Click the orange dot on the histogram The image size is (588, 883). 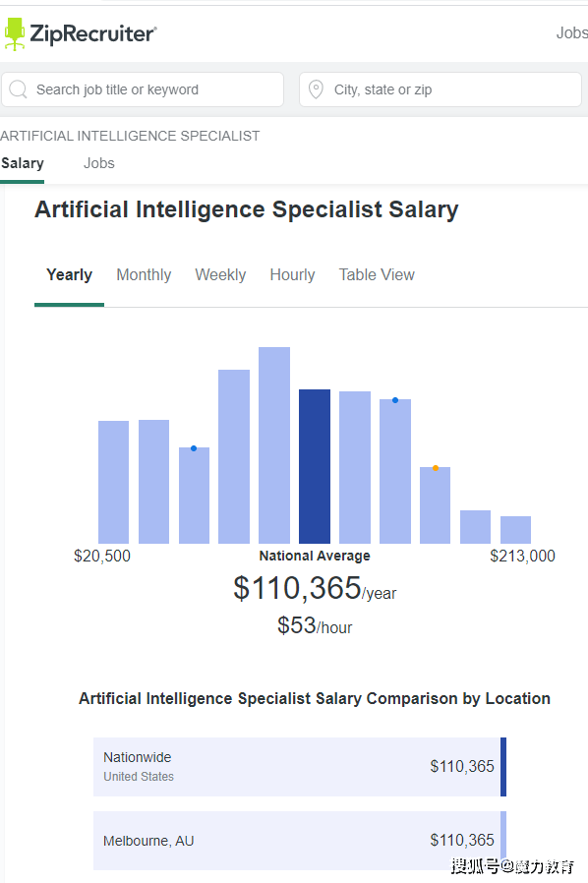click(x=436, y=468)
